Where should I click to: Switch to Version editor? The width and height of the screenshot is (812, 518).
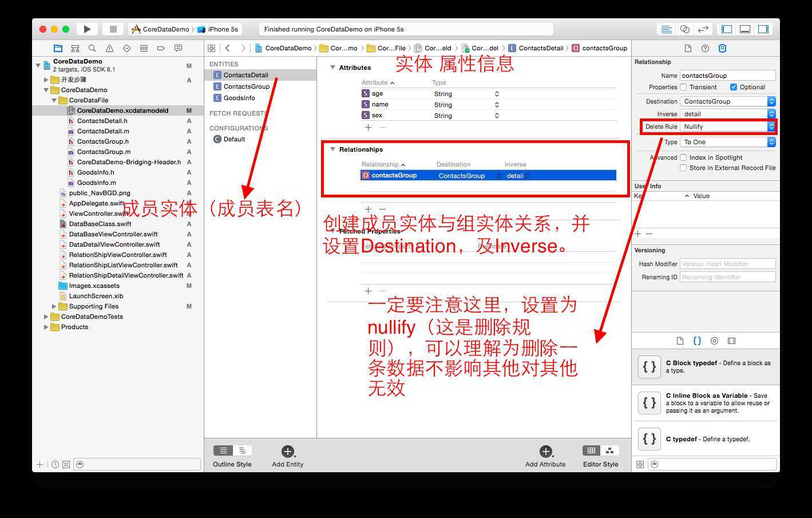(703, 29)
